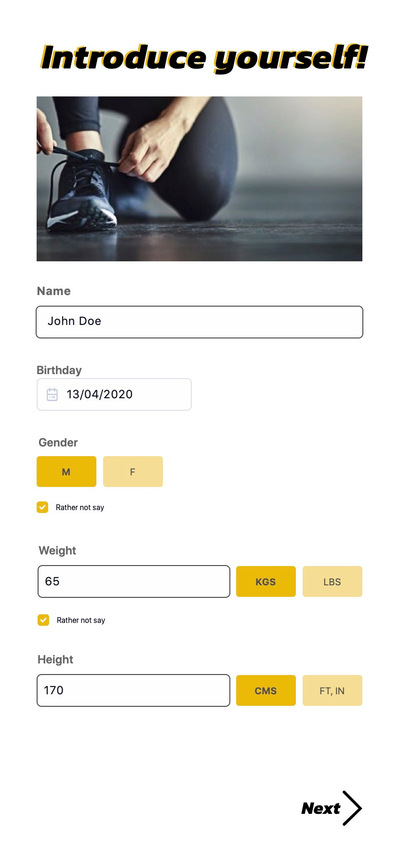Click the Rather not say label under Weight
Viewport: 399px width, 864px height.
[81, 620]
